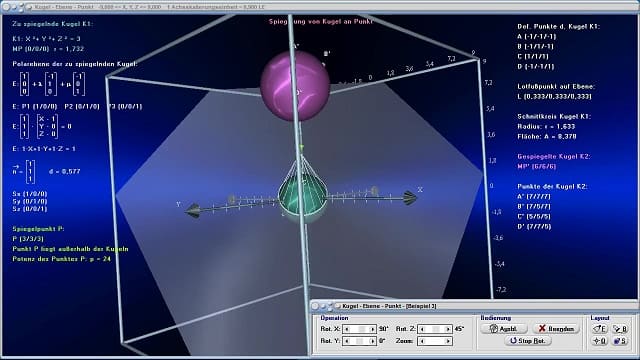Click the Y axis arrowhead
The height and width of the screenshot is (360, 640).
tap(193, 211)
